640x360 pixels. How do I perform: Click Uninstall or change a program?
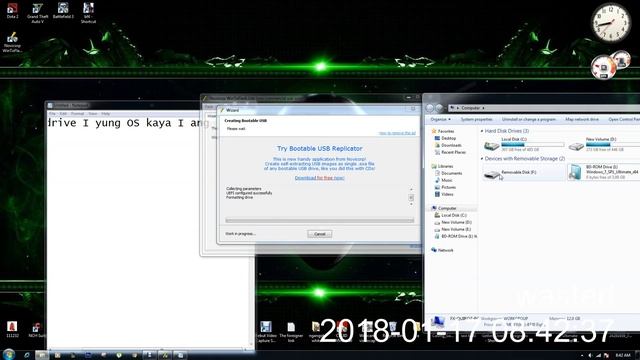click(x=529, y=119)
